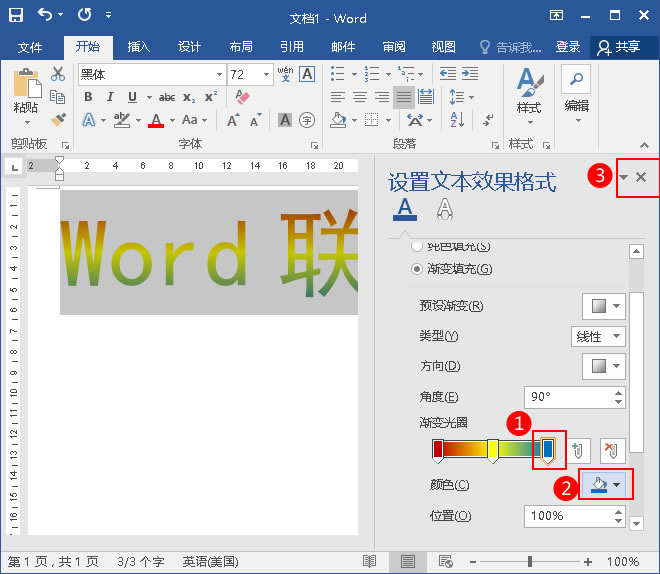Open the 预设渐变 preset dropdown
This screenshot has width=660, height=574.
point(604,306)
